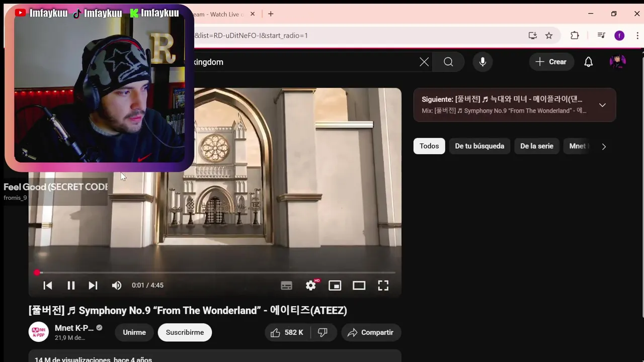Viewport: 644px width, 362px height.
Task: Click the Feel Good song overlay
Action: click(55, 191)
